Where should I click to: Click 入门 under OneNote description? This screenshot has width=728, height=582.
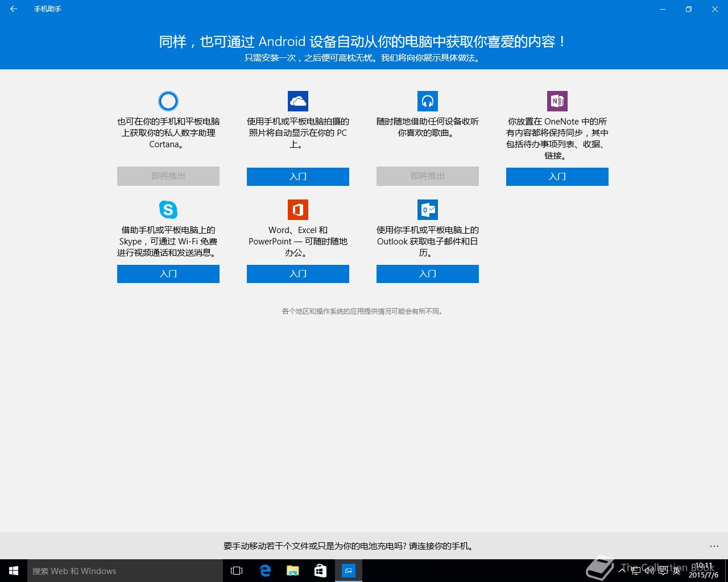[557, 177]
